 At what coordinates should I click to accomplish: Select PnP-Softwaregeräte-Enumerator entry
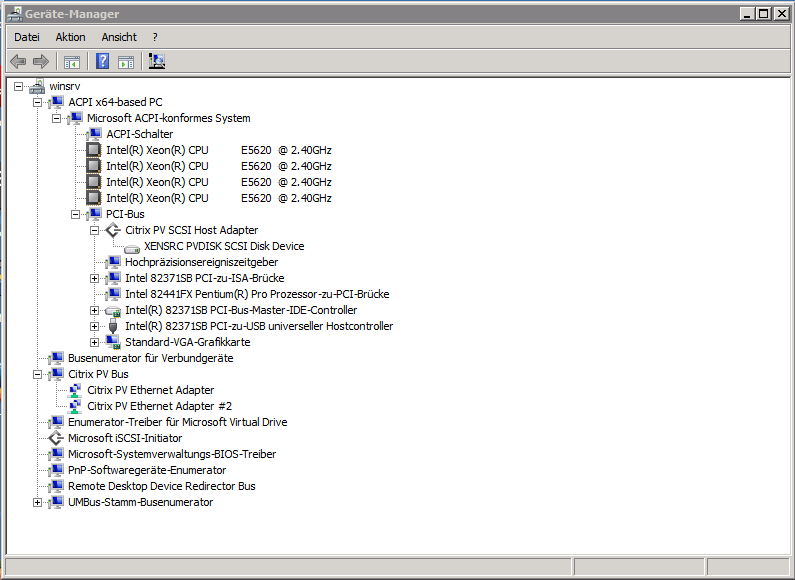point(147,470)
